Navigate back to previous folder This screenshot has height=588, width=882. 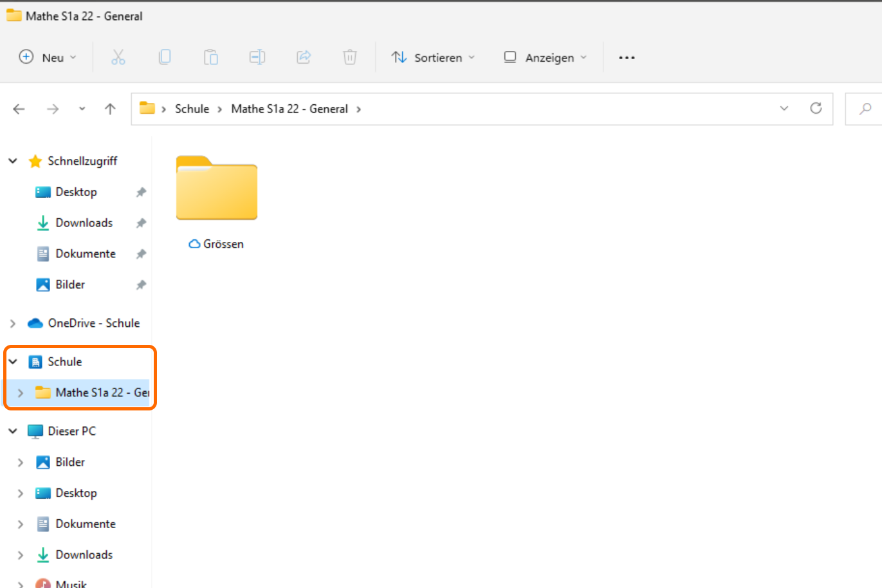[x=19, y=109]
